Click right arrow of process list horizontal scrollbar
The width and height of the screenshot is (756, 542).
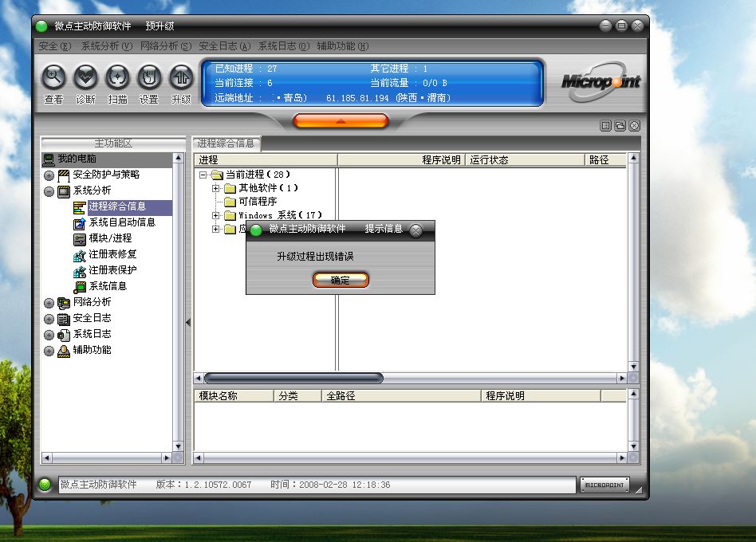[x=622, y=378]
